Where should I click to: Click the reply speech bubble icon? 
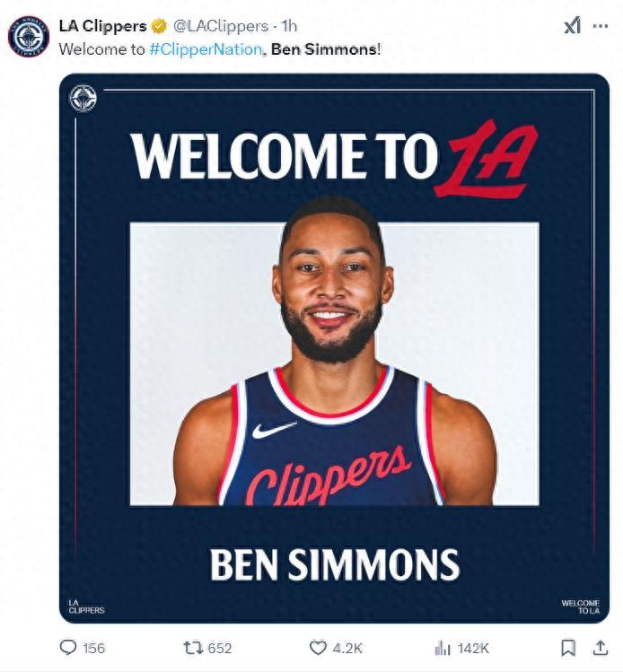coord(67,648)
